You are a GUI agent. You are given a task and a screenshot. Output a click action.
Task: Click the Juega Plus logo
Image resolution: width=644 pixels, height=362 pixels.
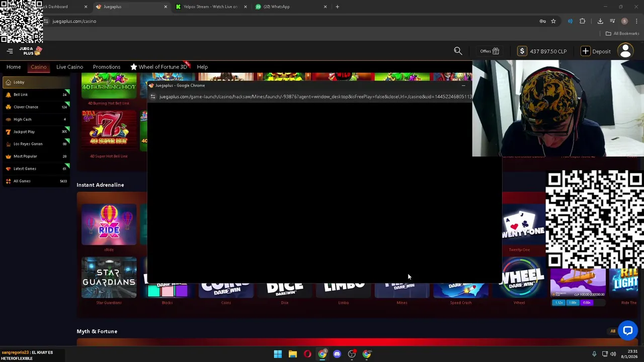[x=30, y=51]
